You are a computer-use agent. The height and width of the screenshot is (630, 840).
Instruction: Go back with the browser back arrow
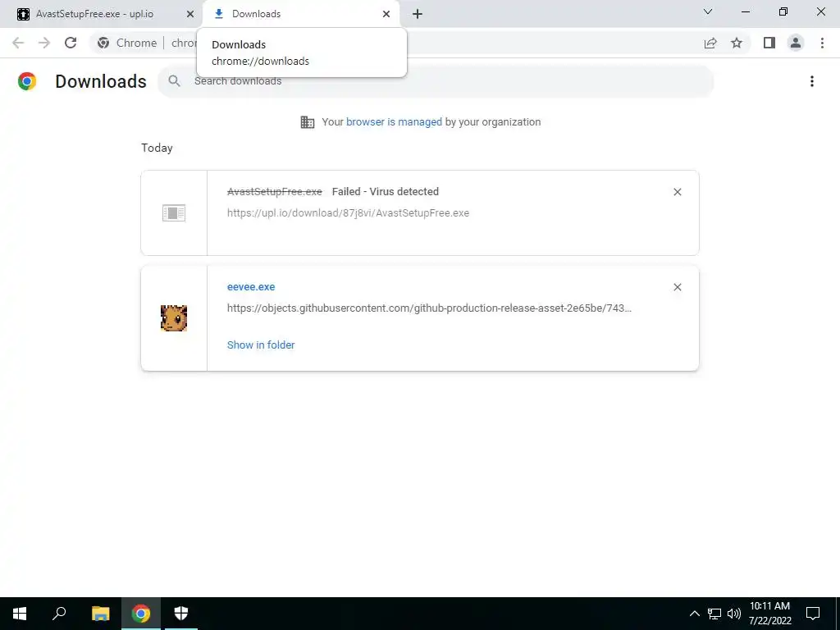tap(18, 43)
